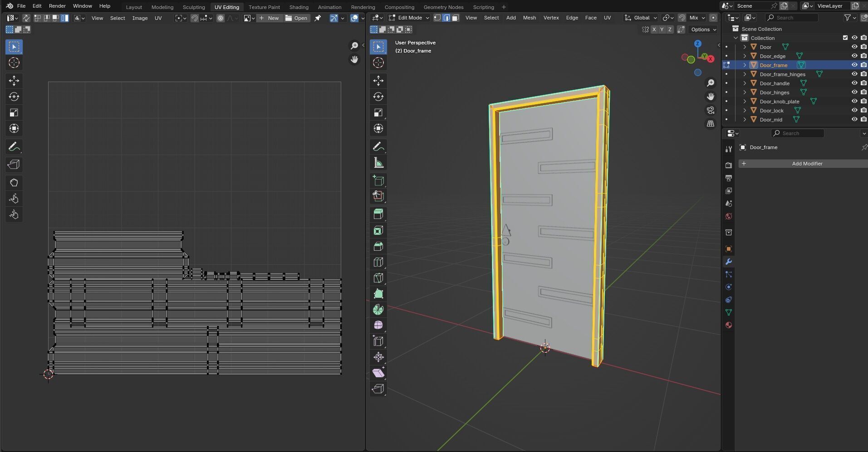Hide the Door_handle object in outliner

(x=854, y=83)
